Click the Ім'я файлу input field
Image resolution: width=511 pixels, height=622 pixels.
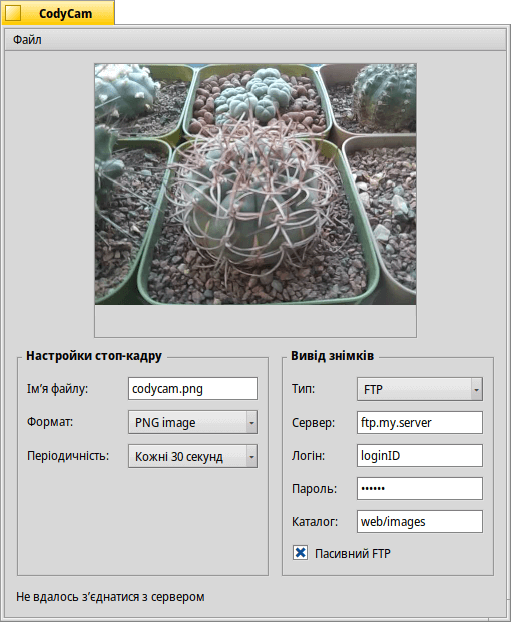[193, 389]
